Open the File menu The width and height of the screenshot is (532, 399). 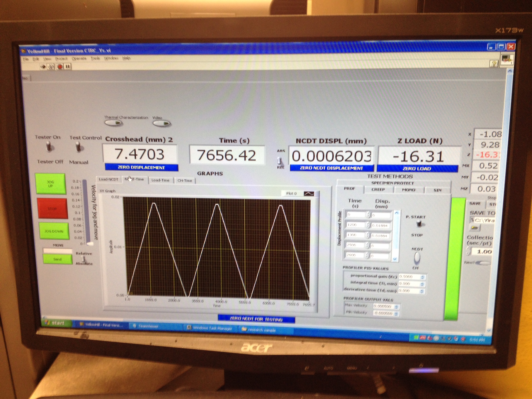[x=26, y=59]
